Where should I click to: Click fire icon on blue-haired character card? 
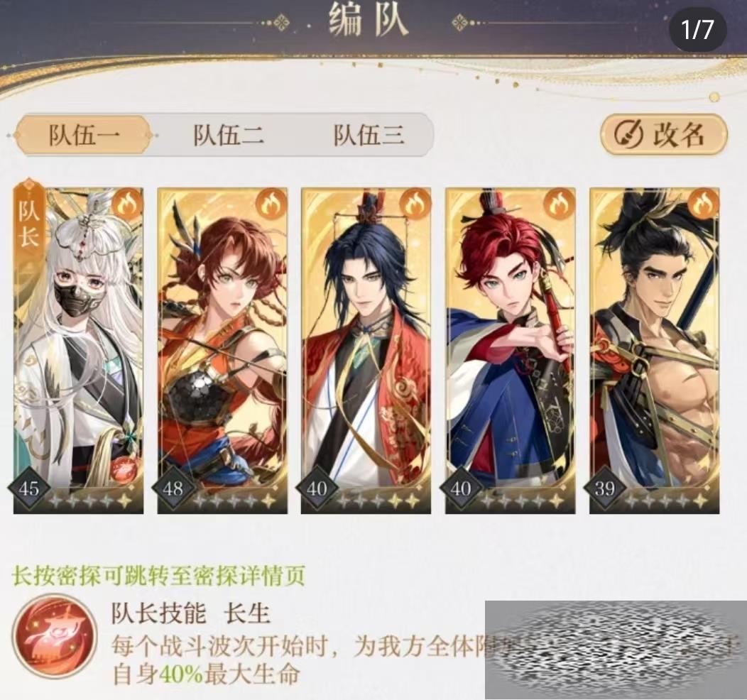(415, 204)
